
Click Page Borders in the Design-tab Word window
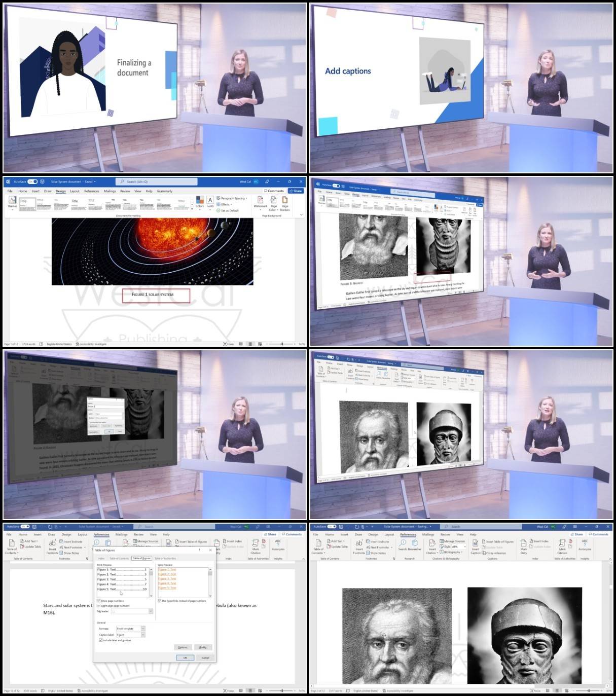pyautogui.click(x=285, y=204)
